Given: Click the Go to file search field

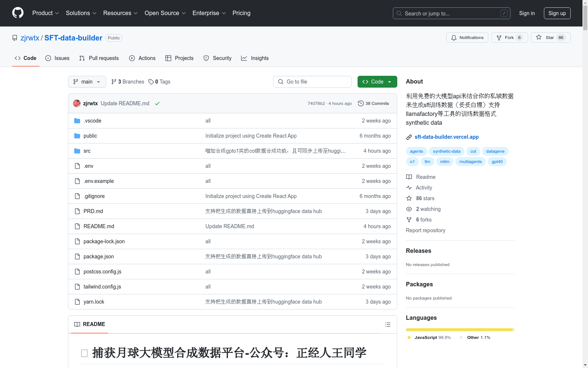Looking at the screenshot, I should click(312, 82).
